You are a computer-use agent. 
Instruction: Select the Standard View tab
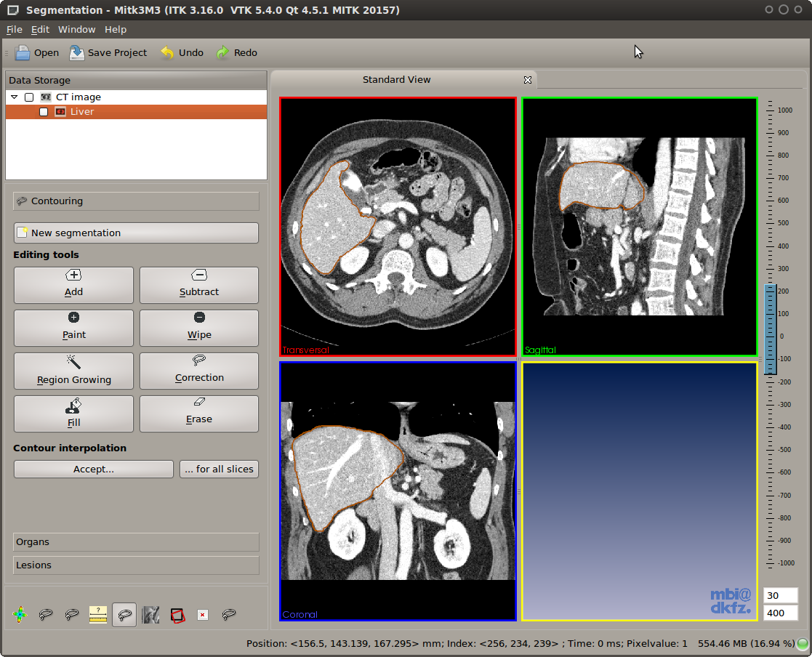[396, 80]
